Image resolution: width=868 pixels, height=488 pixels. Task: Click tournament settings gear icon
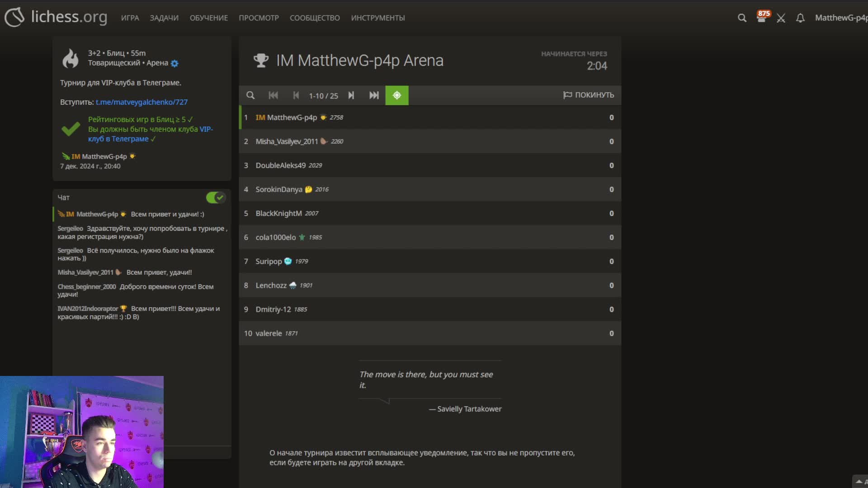[175, 63]
